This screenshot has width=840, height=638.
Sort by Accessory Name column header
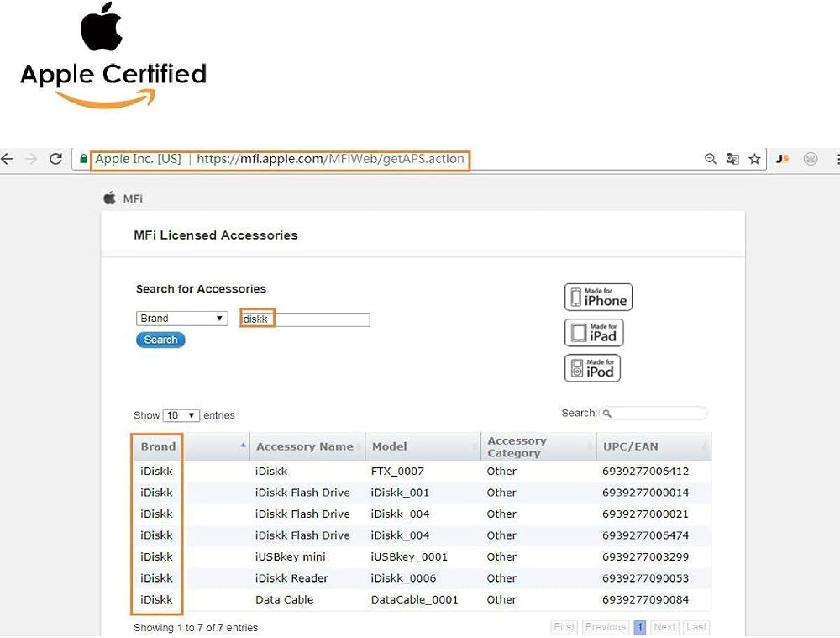point(307,446)
